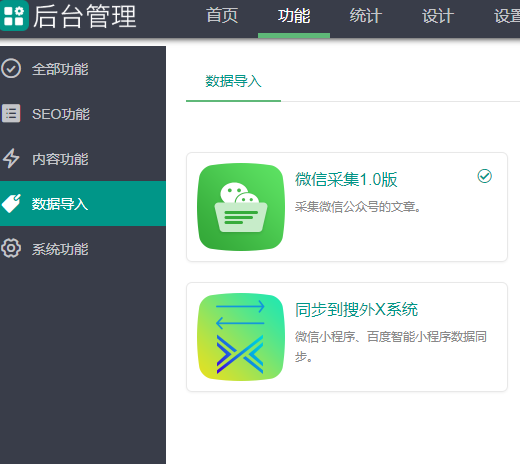Image resolution: width=520 pixels, height=464 pixels.
Task: Open the 统计 top menu
Action: [366, 16]
